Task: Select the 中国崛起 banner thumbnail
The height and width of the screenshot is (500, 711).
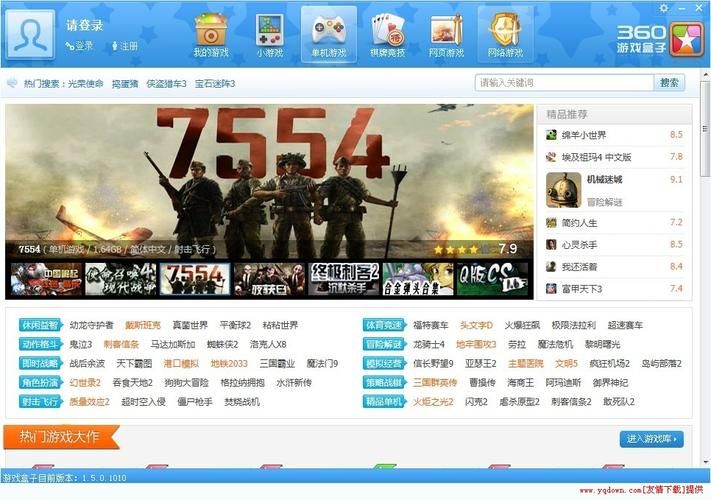Action: point(46,279)
